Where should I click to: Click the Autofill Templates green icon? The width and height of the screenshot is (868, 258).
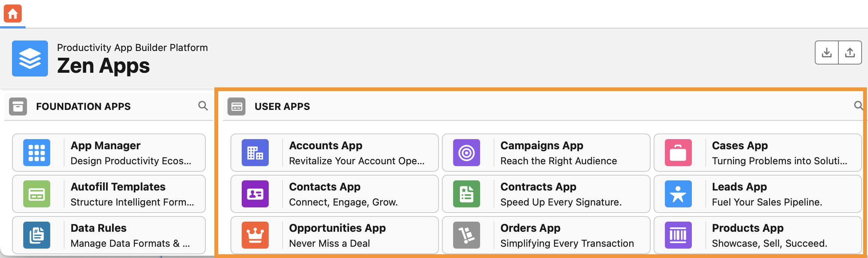(37, 194)
